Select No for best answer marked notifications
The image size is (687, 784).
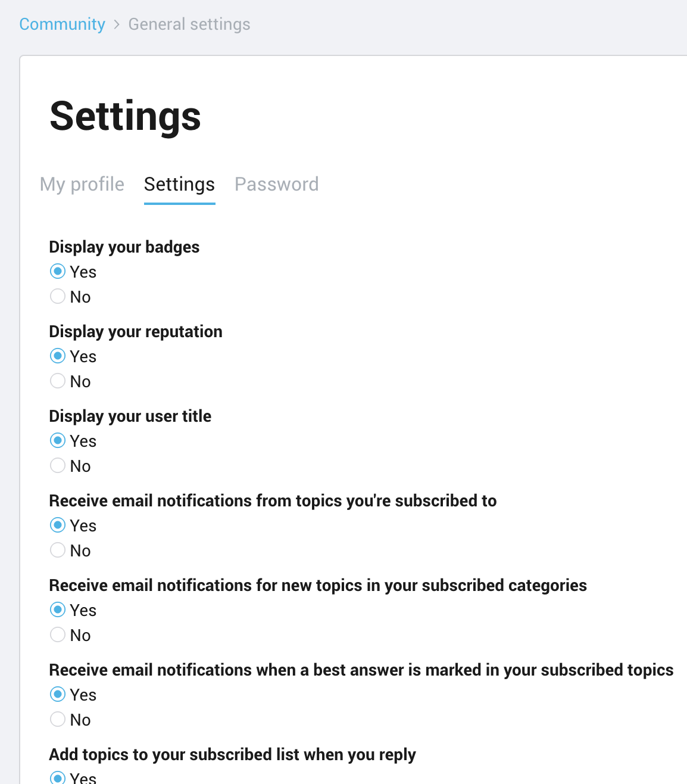[x=58, y=719]
